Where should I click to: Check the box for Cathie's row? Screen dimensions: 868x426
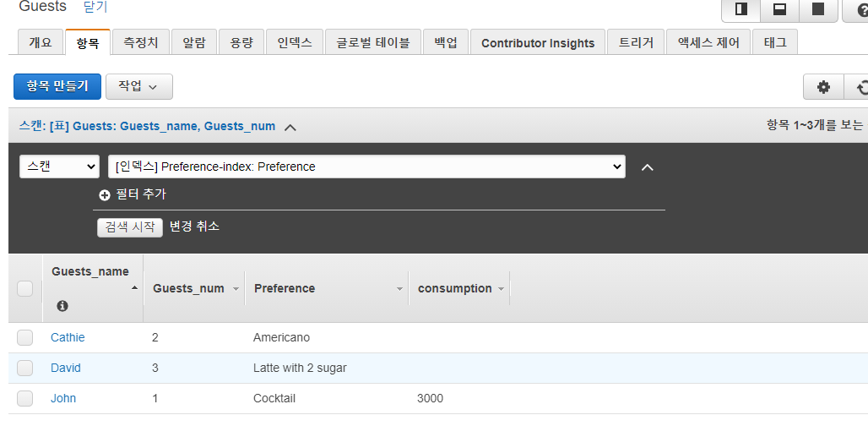[x=25, y=337]
